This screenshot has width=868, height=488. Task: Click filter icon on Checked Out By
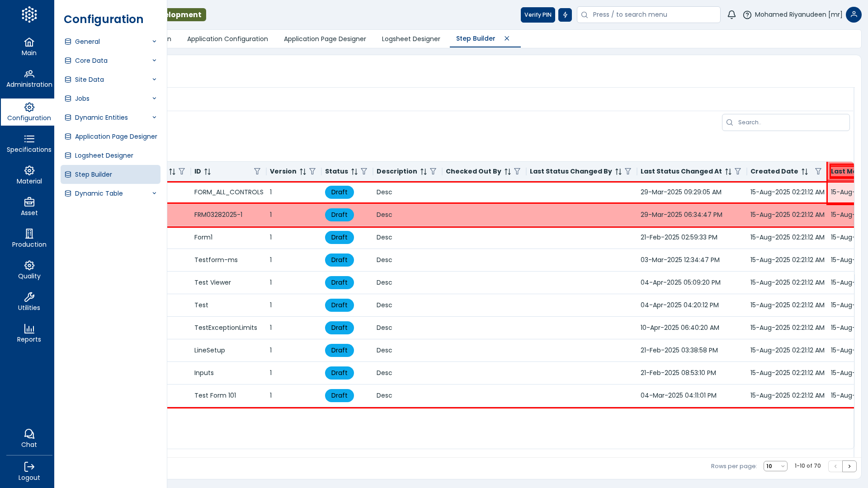517,172
